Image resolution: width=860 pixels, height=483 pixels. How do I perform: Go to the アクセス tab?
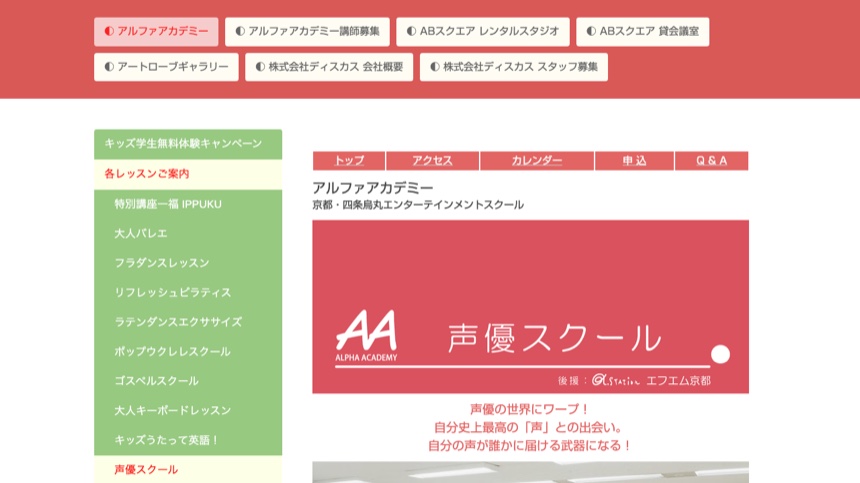coord(432,161)
